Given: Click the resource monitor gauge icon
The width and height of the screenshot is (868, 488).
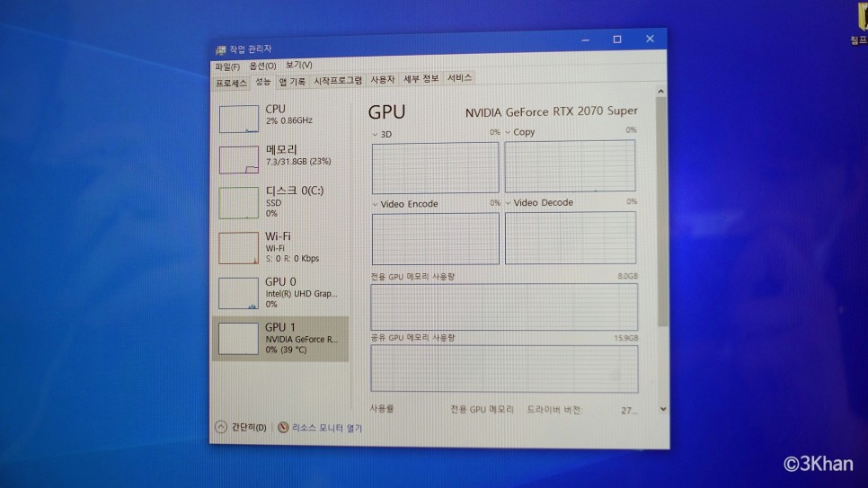Looking at the screenshot, I should click(283, 427).
